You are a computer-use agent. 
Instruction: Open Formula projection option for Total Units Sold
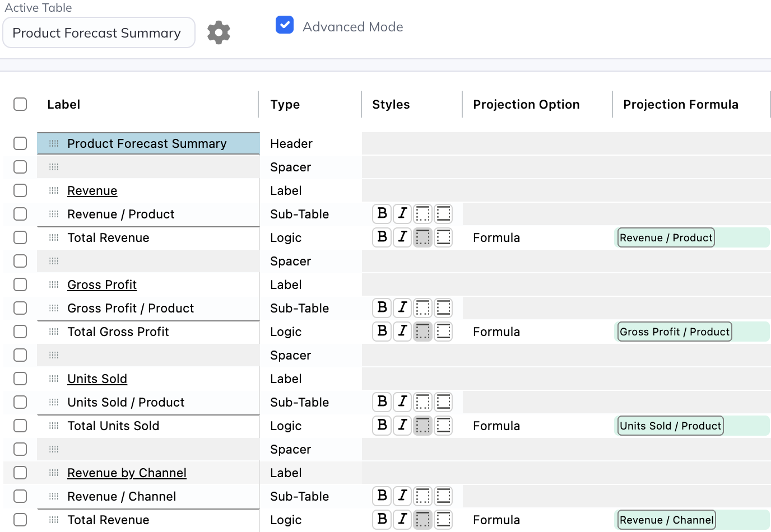point(496,426)
